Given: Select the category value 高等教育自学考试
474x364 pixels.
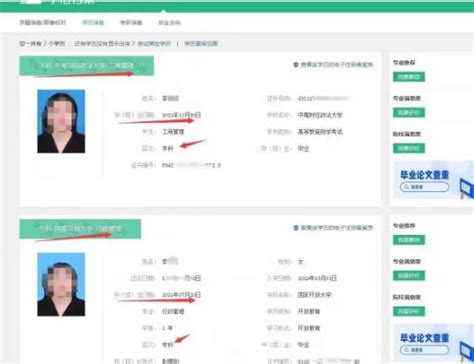Looking at the screenshot, I should coord(320,132).
